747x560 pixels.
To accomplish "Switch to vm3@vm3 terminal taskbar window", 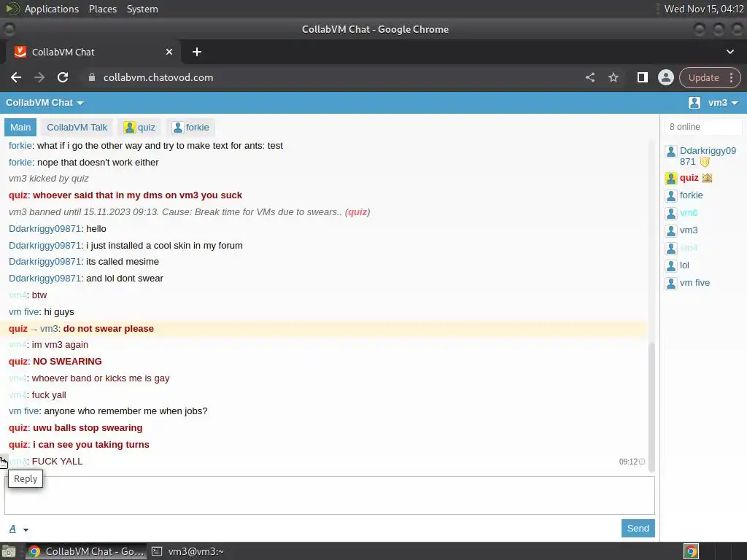I will point(188,551).
